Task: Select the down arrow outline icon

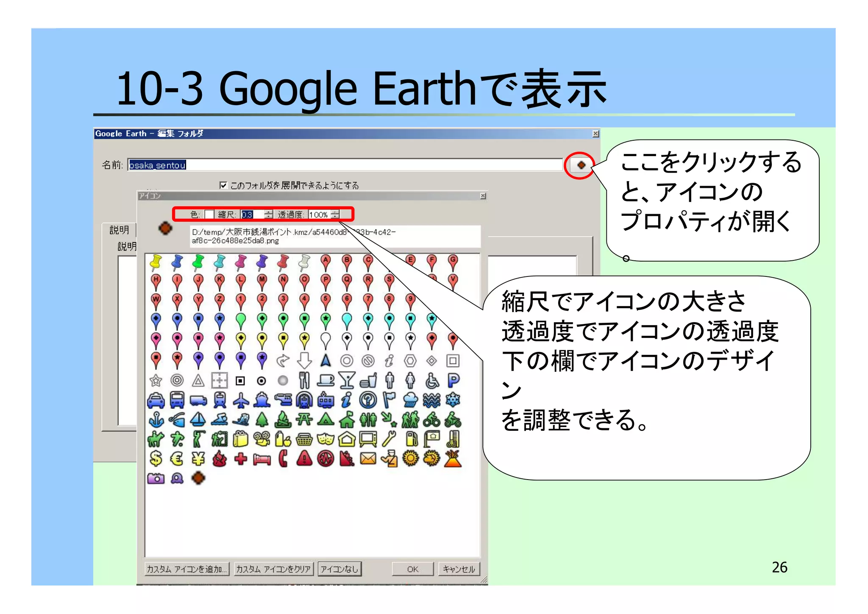Action: pos(304,360)
